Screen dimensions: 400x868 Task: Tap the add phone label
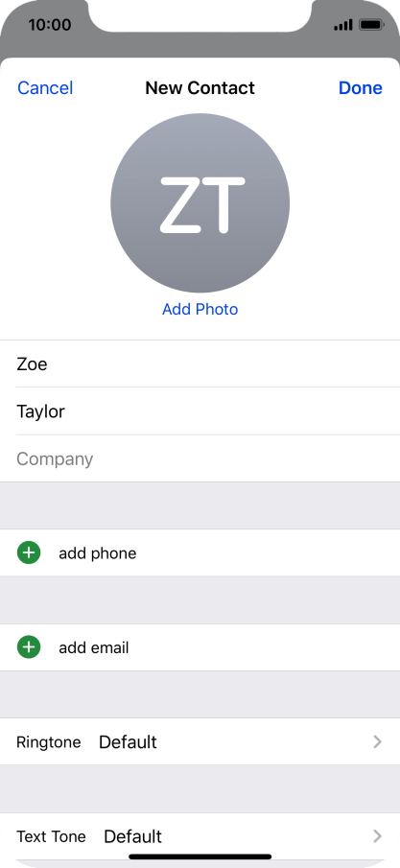98,553
